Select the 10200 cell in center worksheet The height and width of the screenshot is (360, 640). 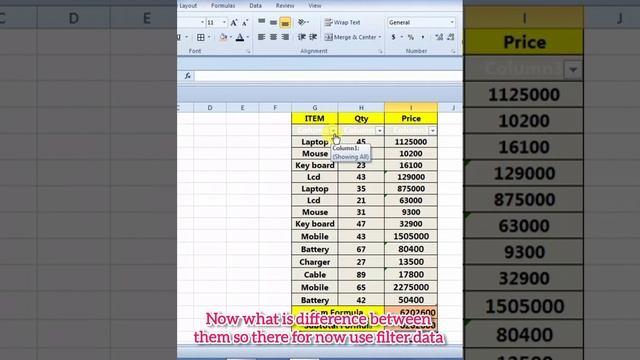pos(411,154)
